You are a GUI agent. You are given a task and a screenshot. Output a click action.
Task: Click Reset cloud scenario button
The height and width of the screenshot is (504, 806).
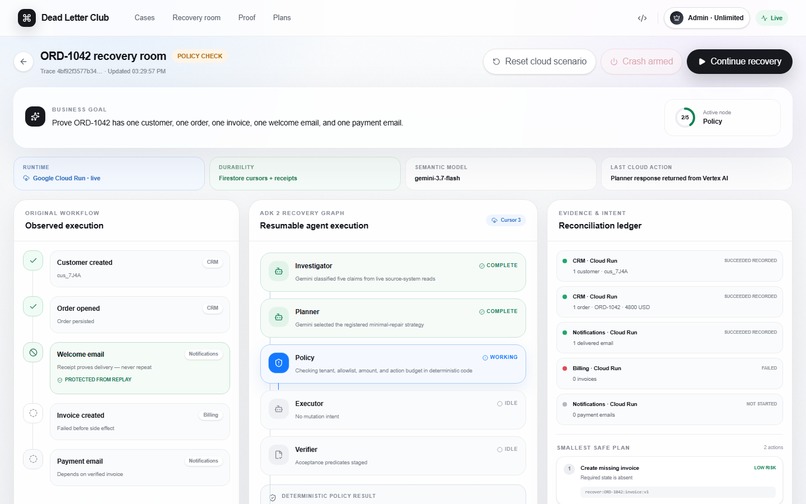(x=539, y=62)
